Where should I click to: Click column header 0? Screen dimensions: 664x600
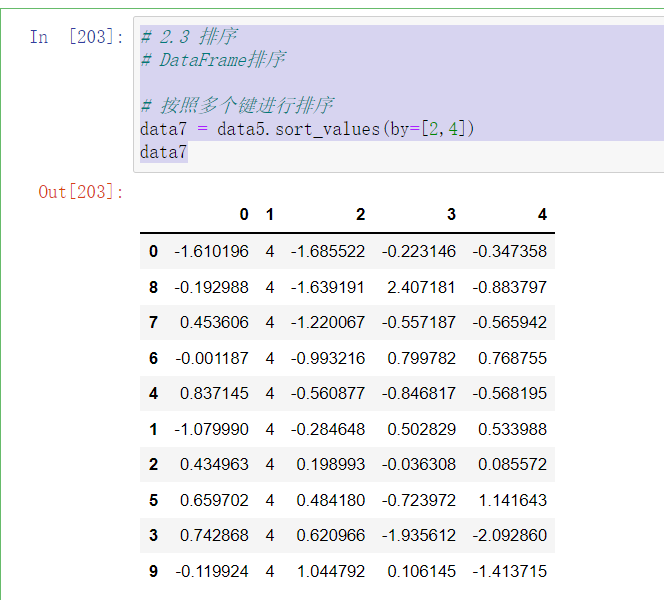pyautogui.click(x=244, y=214)
